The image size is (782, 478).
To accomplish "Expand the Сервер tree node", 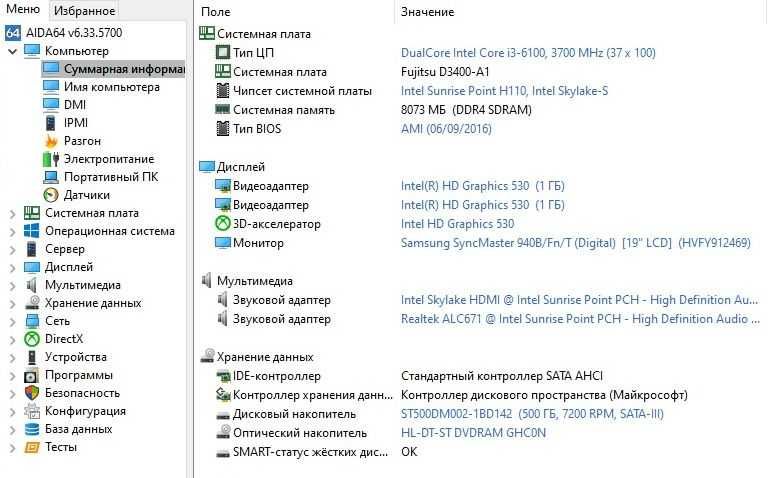I will pos(12,249).
